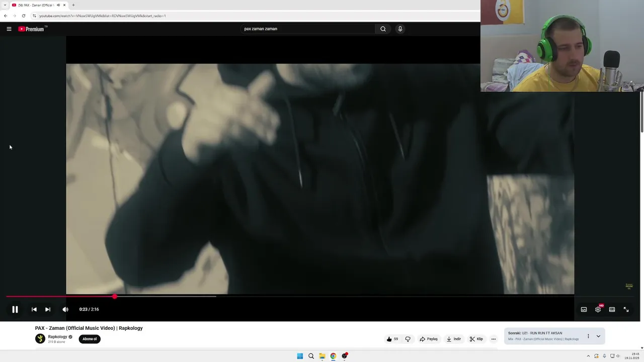This screenshot has width=644, height=362.
Task: Share the video via Paylaş
Action: point(429,339)
